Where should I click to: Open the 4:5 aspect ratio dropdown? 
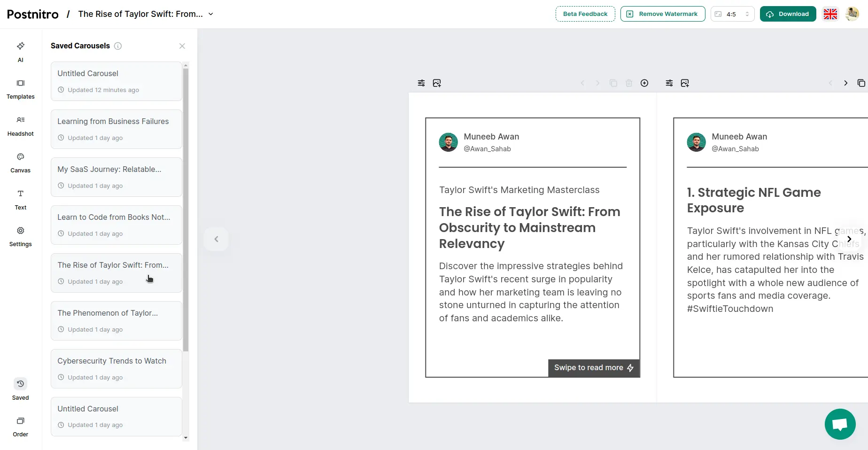732,14
